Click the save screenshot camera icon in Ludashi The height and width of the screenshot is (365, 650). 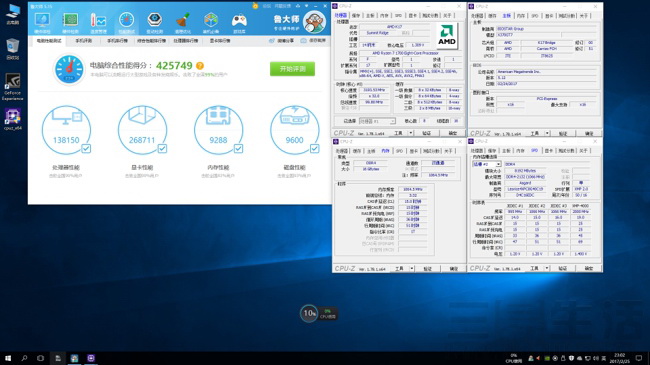point(303,41)
